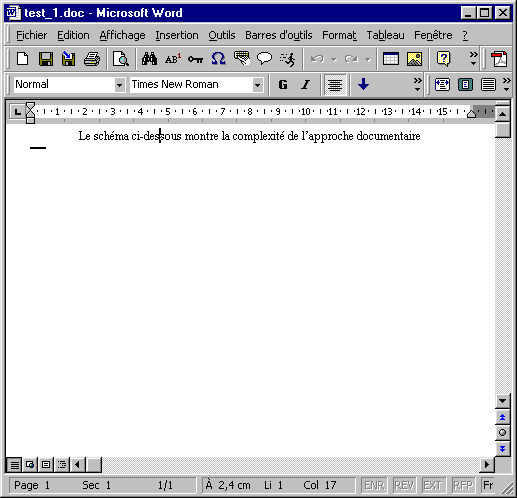Click the Adobe PDF conversion icon
The height and width of the screenshot is (498, 517).
click(x=499, y=59)
